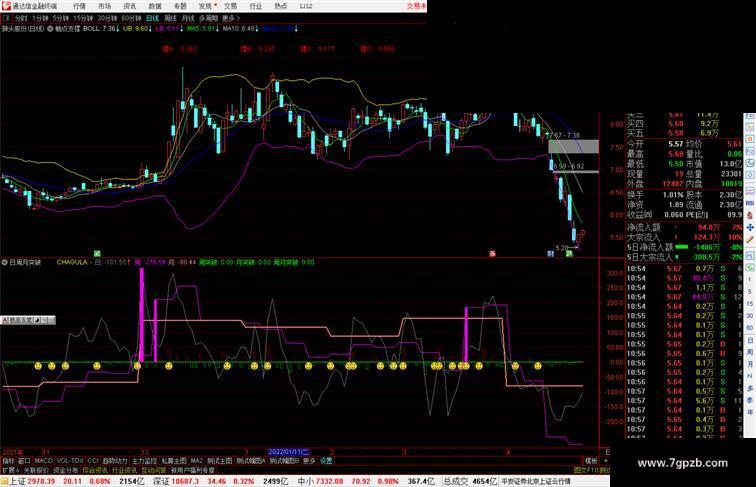The width and height of the screenshot is (756, 487).
Task: Select the blue four-way move arrows tool
Action: coord(750,227)
